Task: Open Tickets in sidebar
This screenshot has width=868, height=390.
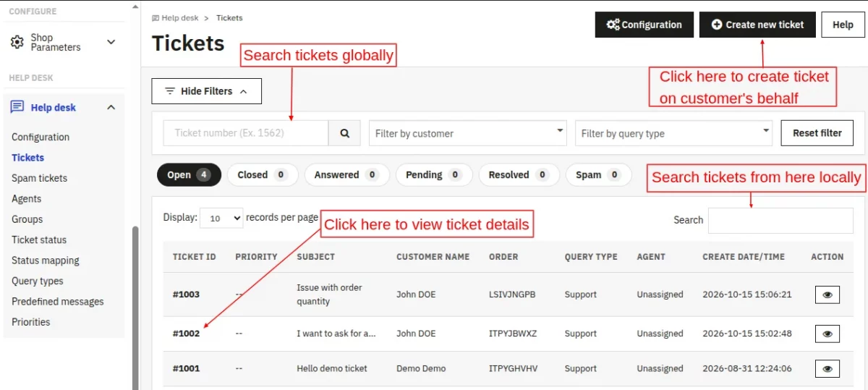Action: pyautogui.click(x=27, y=157)
